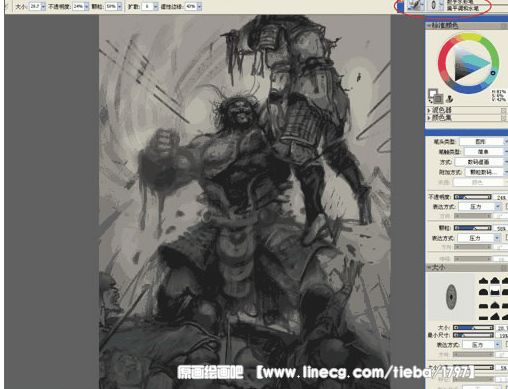Click the 颗粒 50% value box in brush controls
The image size is (508, 389).
pyautogui.click(x=501, y=228)
